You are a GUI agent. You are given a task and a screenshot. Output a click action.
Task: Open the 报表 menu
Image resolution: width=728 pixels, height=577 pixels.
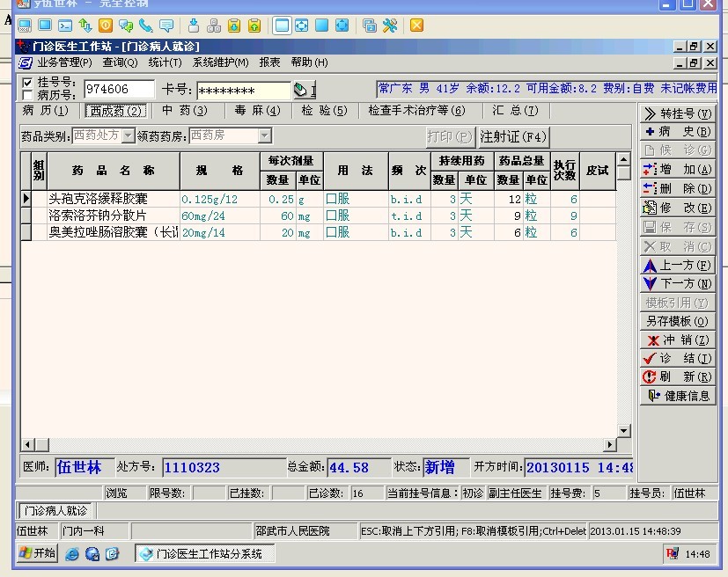coord(269,62)
